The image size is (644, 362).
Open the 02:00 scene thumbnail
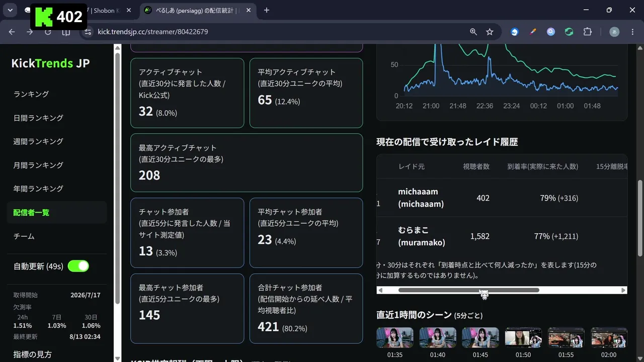(x=609, y=337)
